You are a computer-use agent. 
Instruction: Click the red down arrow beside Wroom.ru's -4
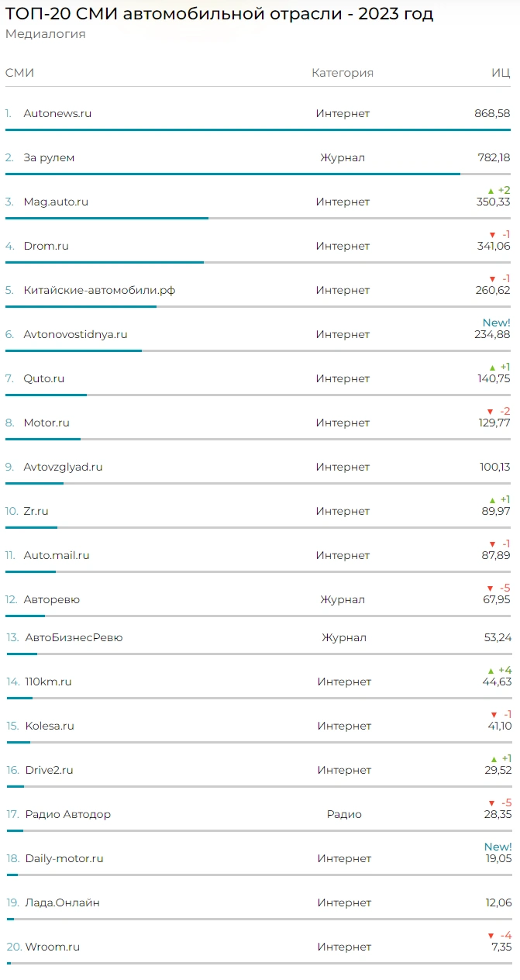click(x=491, y=936)
